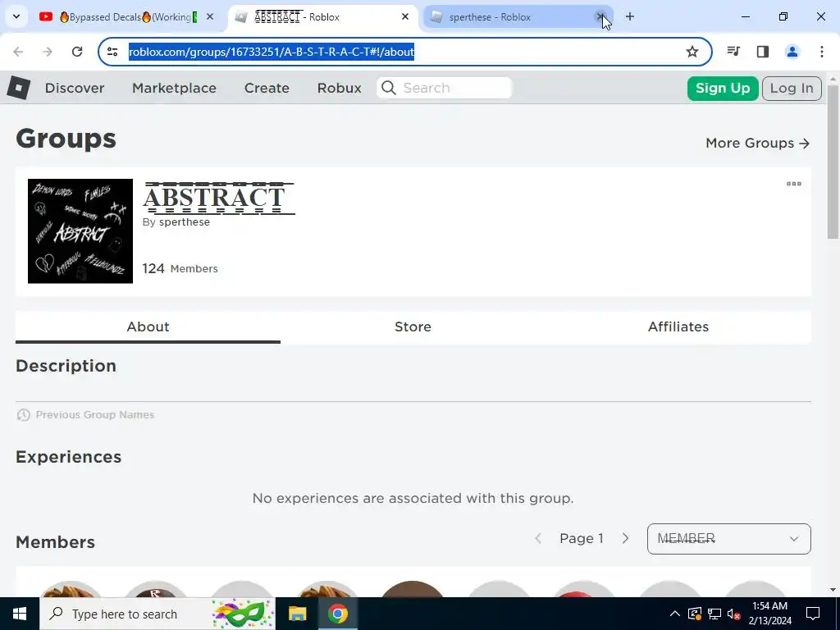Open the Chrome three-dot menu
Screen dimensions: 840x630
coord(822,52)
